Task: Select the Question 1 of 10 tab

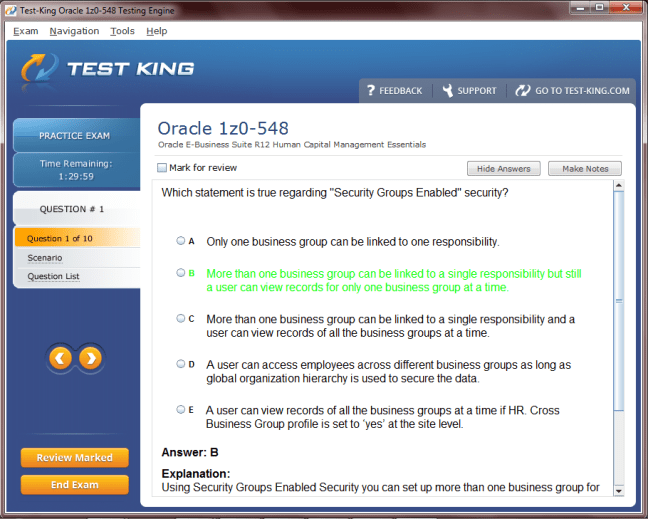Action: 77,238
